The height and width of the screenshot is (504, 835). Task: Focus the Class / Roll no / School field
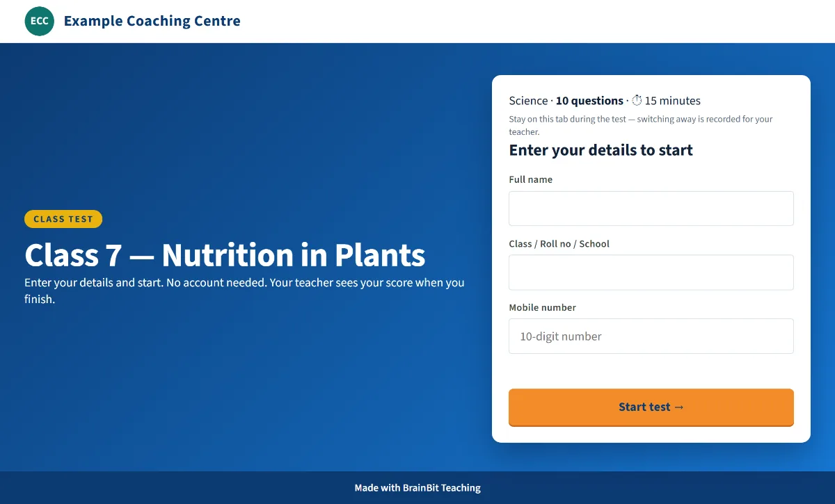coord(651,273)
